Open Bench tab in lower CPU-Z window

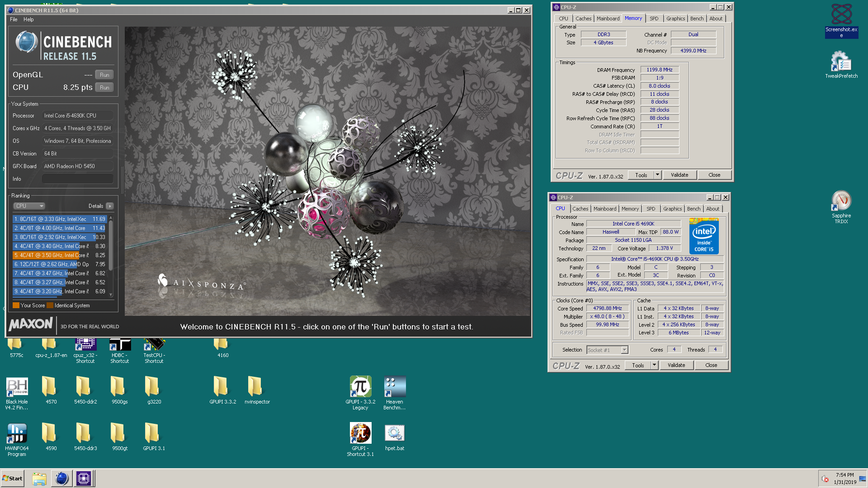click(693, 209)
